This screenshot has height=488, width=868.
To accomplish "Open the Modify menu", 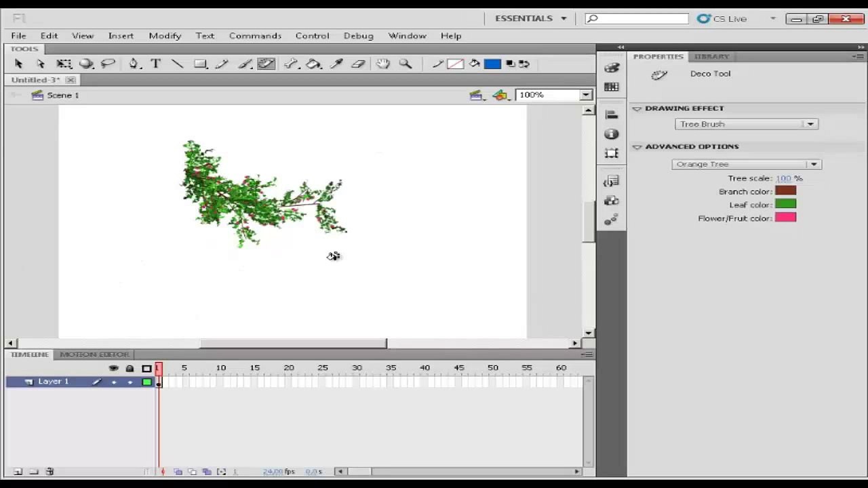I will click(165, 36).
